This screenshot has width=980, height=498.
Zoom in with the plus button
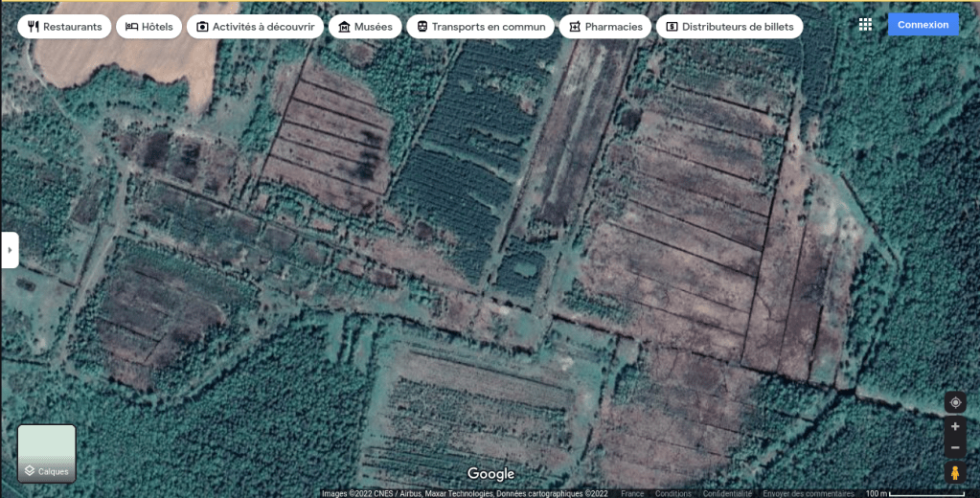pos(954,427)
